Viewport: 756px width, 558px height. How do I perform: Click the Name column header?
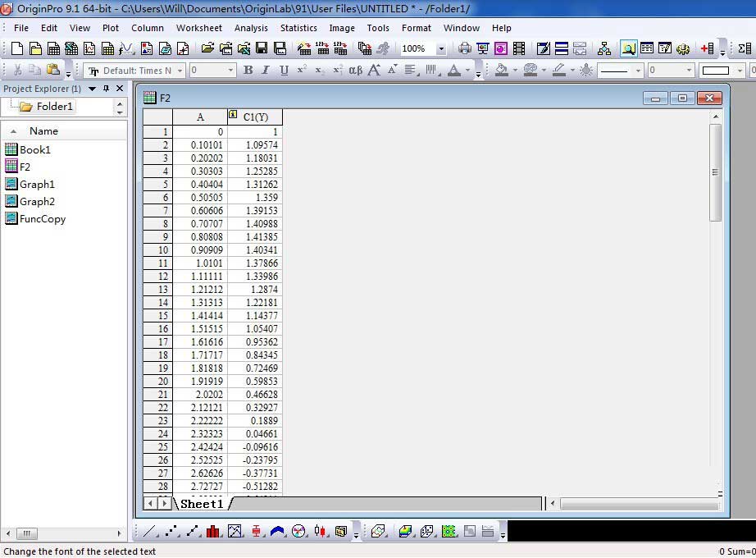click(43, 130)
